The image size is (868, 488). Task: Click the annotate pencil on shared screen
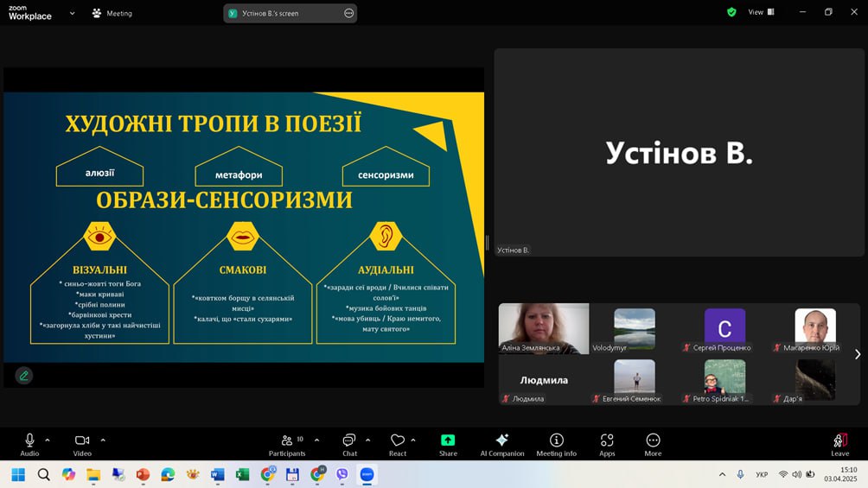(24, 376)
